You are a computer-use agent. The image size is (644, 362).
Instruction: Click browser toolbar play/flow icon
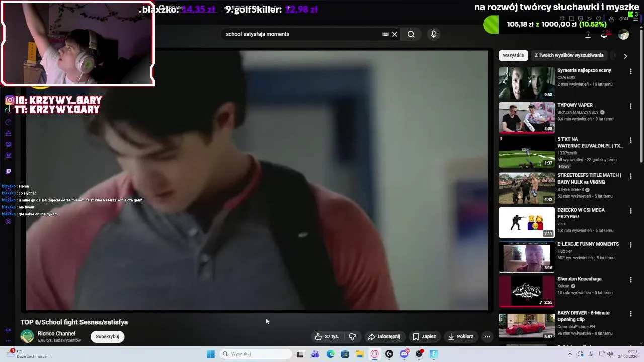coord(589,19)
